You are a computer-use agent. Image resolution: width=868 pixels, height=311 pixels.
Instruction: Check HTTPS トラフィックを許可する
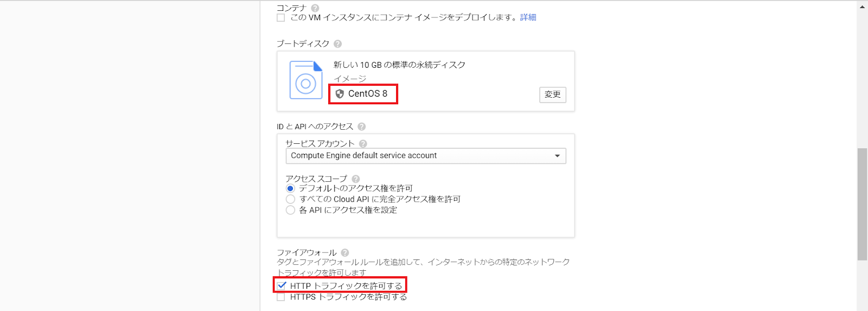280,297
